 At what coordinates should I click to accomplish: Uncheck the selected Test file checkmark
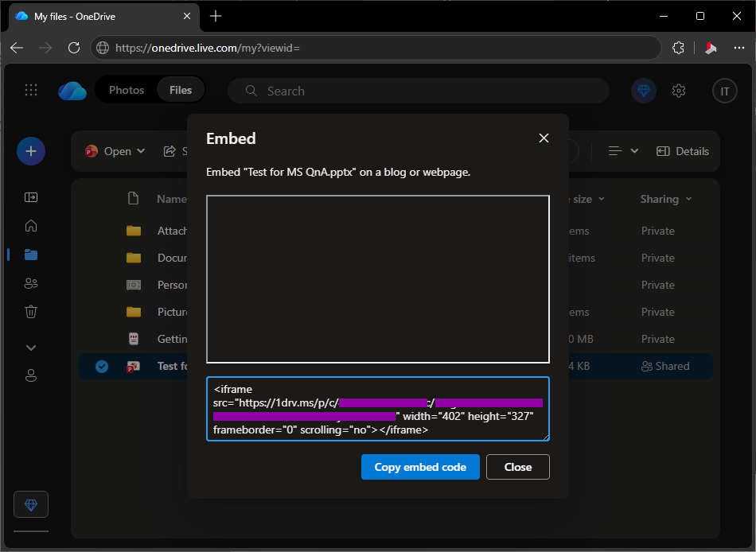[x=102, y=367]
